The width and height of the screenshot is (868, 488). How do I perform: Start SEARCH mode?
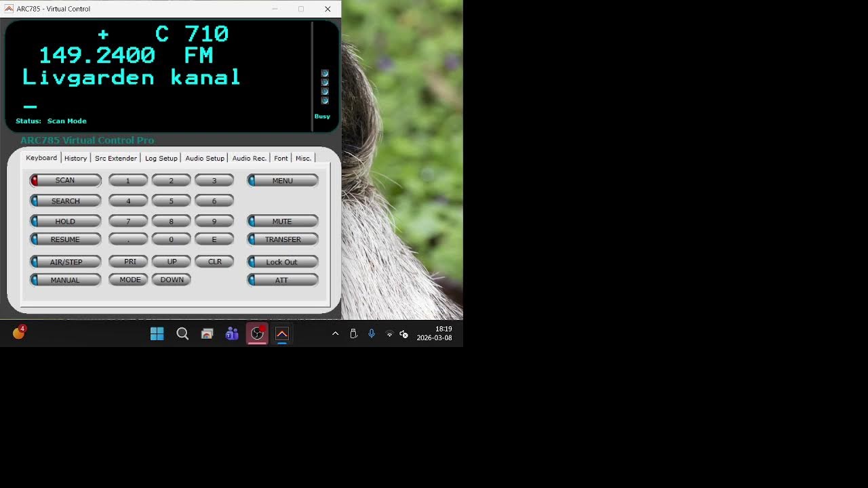pos(65,201)
